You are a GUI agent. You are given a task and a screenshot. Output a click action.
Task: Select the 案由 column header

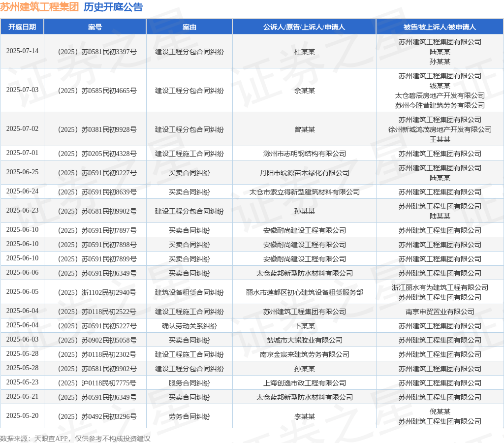(x=189, y=27)
